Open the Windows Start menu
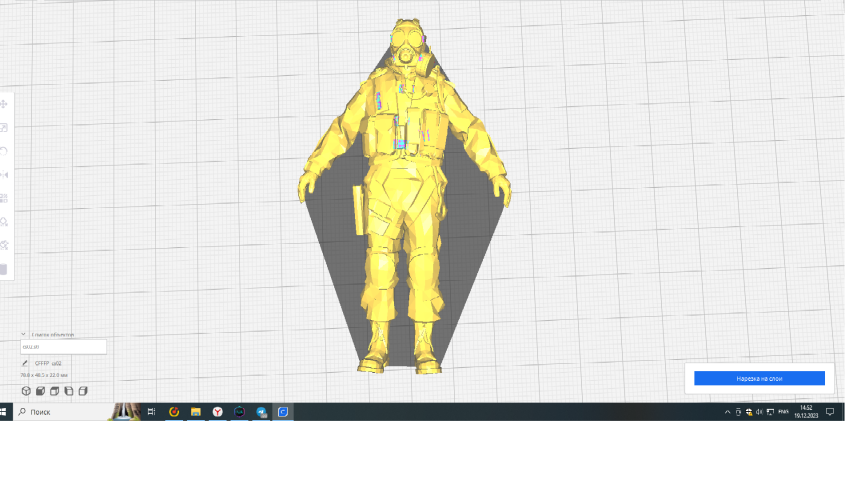The height and width of the screenshot is (480, 853). (3, 412)
